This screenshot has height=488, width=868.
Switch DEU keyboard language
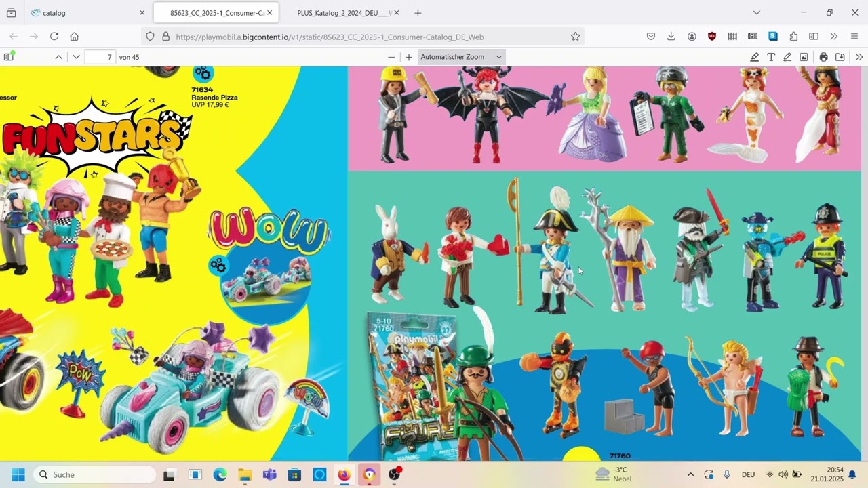(749, 474)
